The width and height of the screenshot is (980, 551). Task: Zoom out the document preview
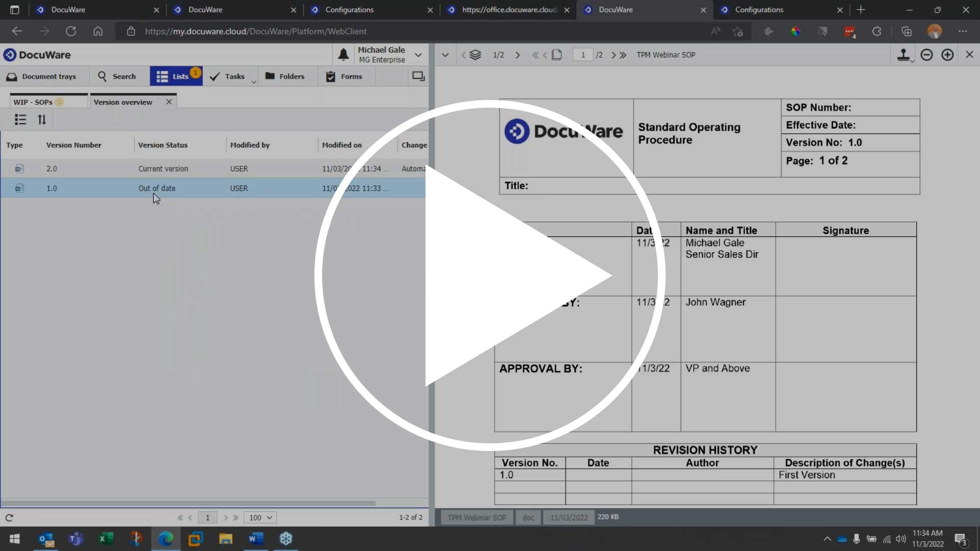[926, 55]
